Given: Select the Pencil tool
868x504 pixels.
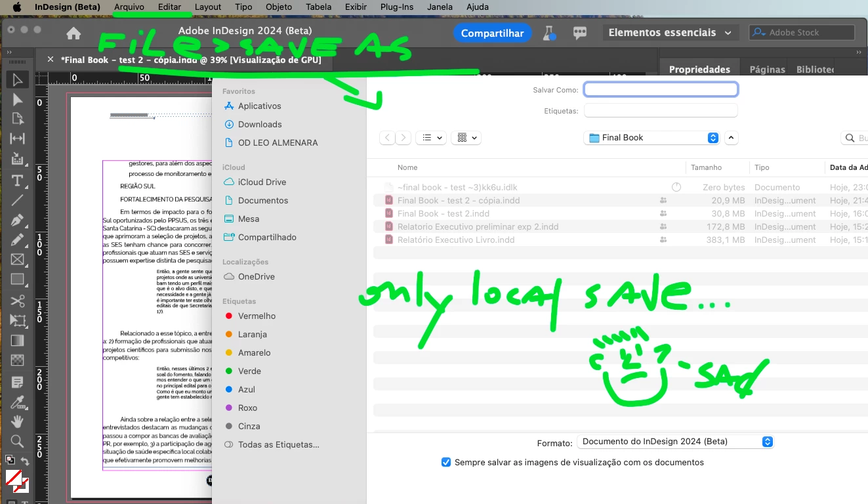Looking at the screenshot, I should pyautogui.click(x=17, y=240).
